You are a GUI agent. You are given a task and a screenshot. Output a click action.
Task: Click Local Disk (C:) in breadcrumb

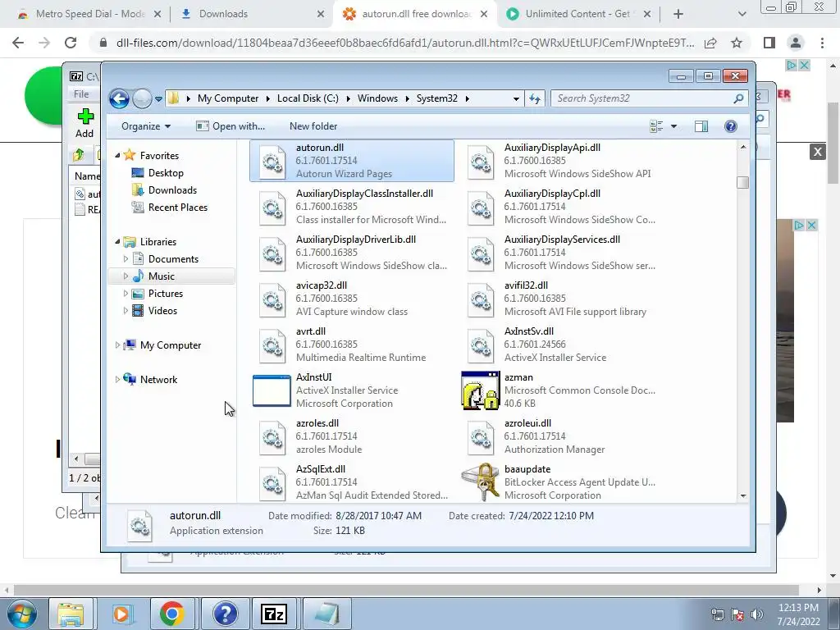[308, 98]
